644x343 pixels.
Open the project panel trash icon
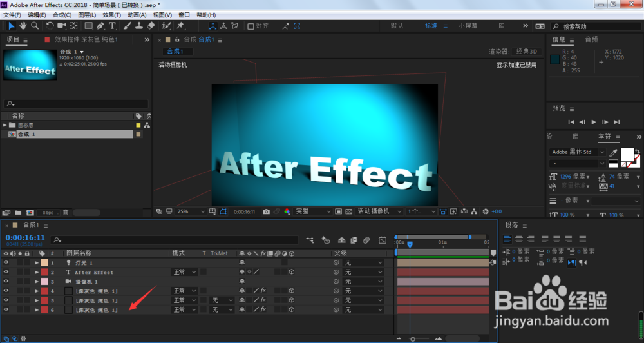tap(66, 213)
